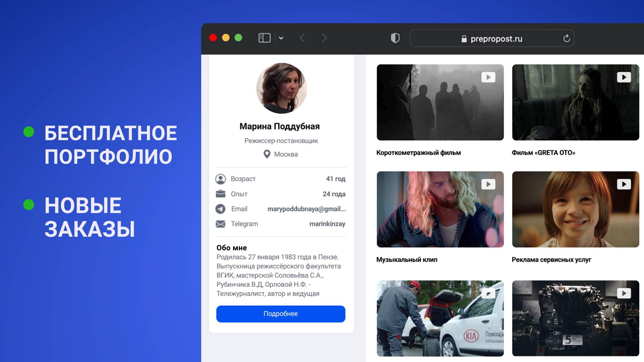
Task: Open the tab group chevron next to sidebar icon
Action: tap(281, 38)
